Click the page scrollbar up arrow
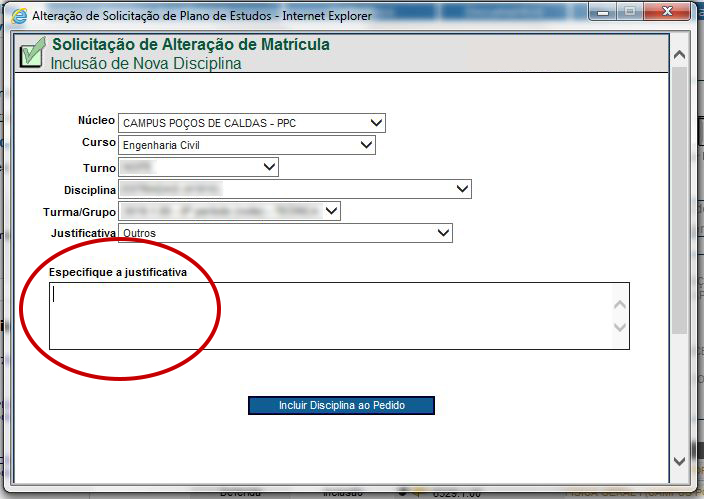 pos(680,54)
